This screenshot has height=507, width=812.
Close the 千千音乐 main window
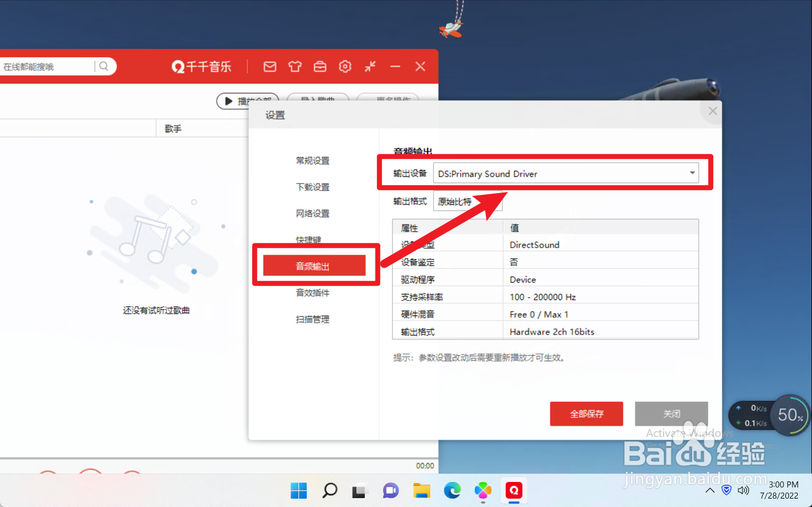pyautogui.click(x=420, y=67)
